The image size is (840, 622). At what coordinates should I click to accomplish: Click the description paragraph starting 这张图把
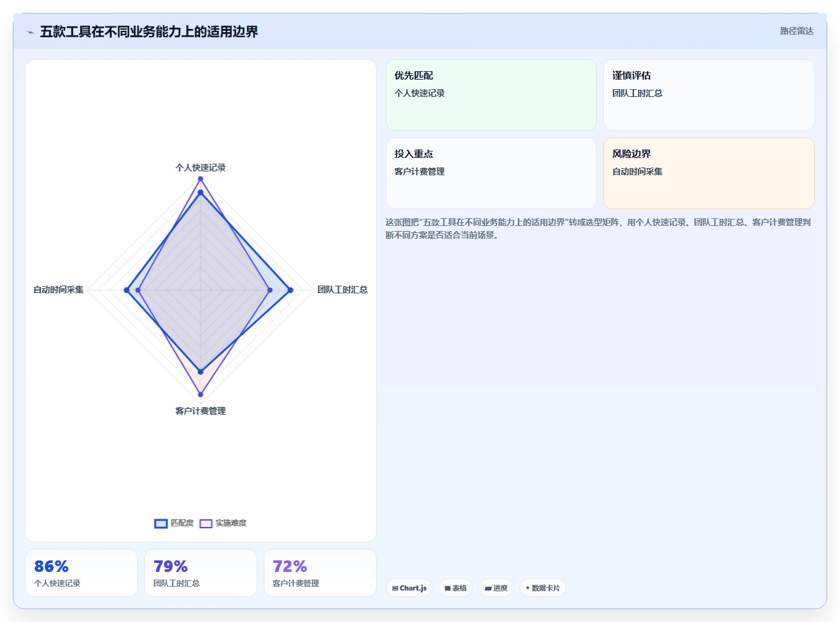click(598, 229)
